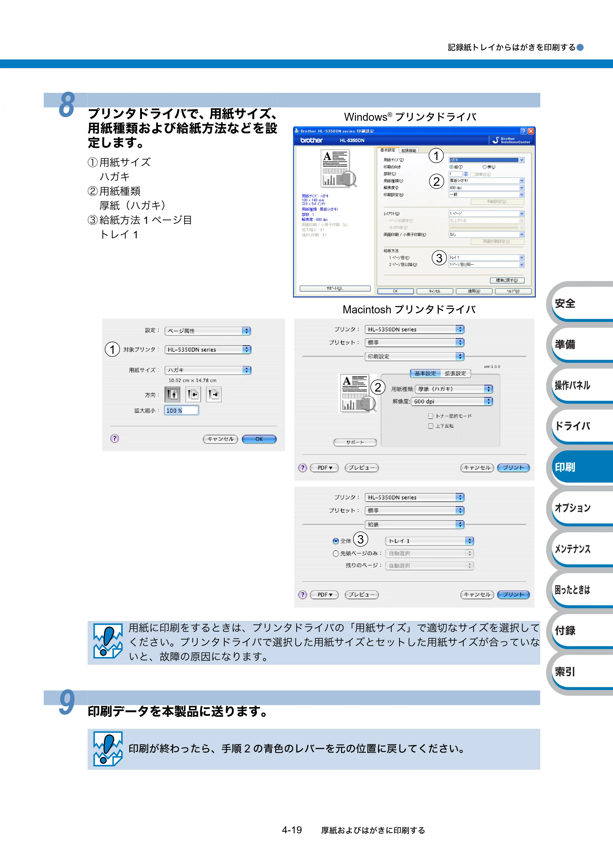Open Mac 解像度 600 dpi dropdown
This screenshot has height=868, width=613.
point(452,401)
